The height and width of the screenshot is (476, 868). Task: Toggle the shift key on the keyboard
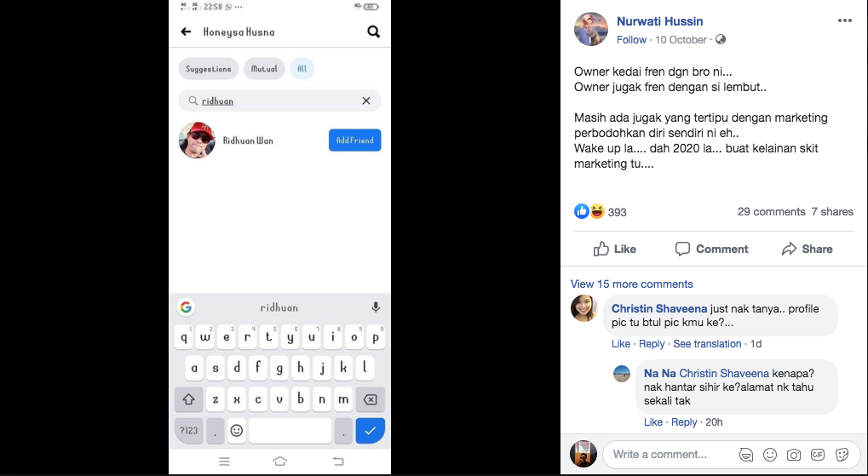pyautogui.click(x=189, y=399)
